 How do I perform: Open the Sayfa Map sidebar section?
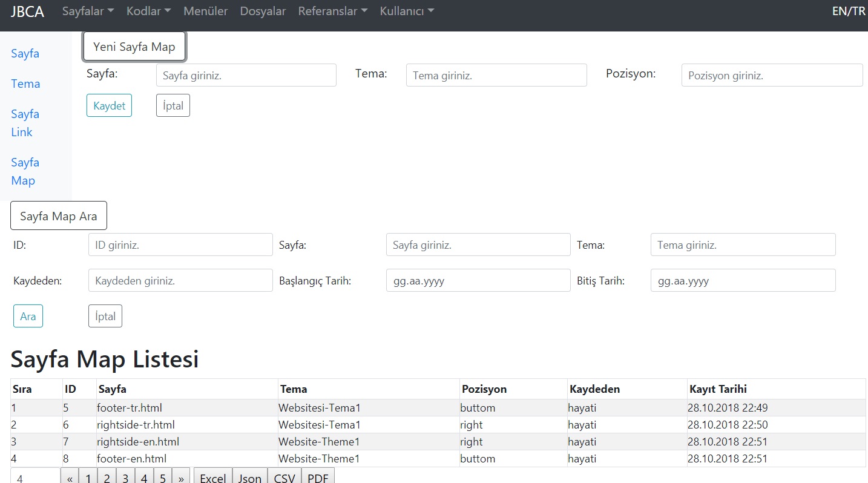point(25,171)
